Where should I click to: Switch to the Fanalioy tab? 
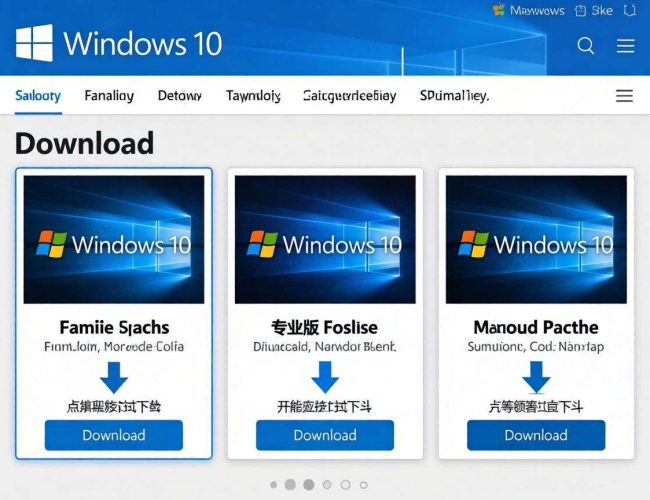[109, 96]
